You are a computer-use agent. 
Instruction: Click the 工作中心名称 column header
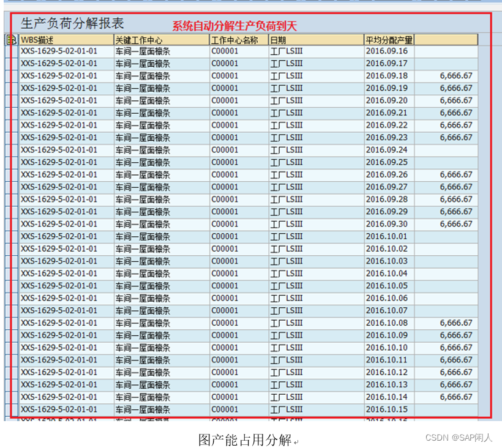point(239,40)
